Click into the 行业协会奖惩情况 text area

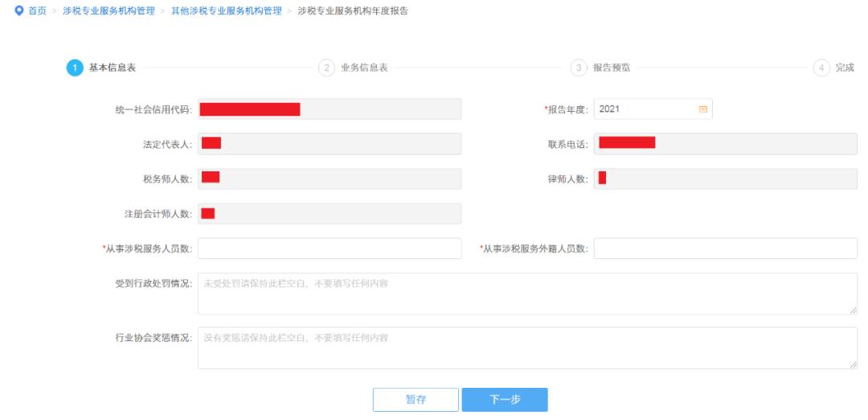click(x=526, y=348)
